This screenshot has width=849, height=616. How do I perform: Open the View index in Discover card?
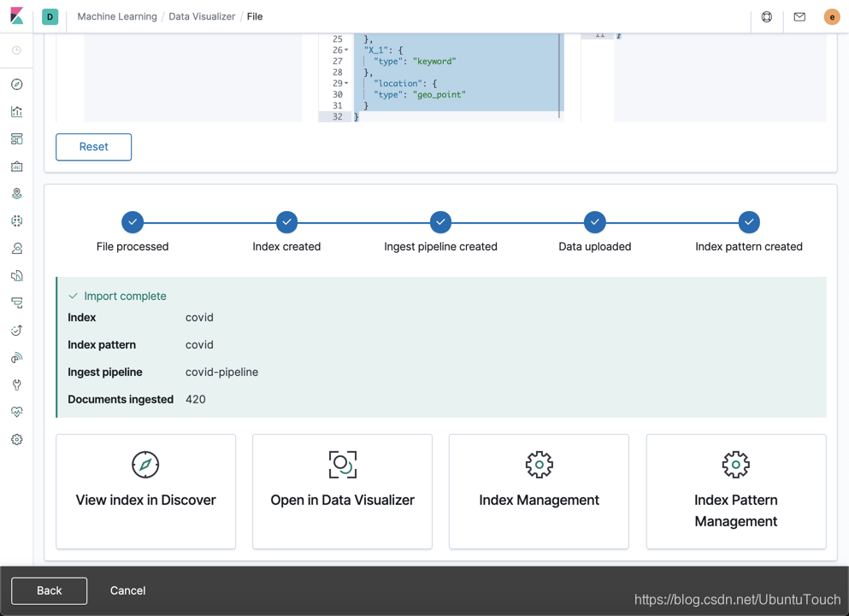145,491
